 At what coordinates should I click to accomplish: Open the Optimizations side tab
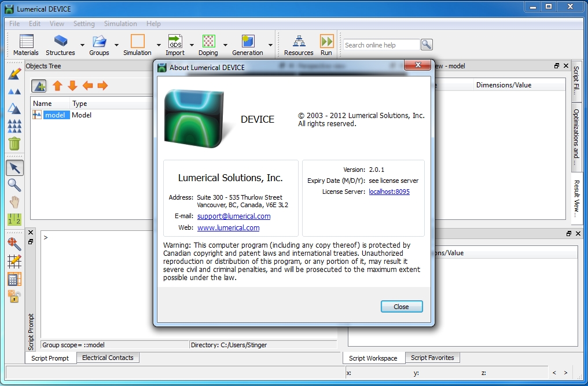coord(576,137)
